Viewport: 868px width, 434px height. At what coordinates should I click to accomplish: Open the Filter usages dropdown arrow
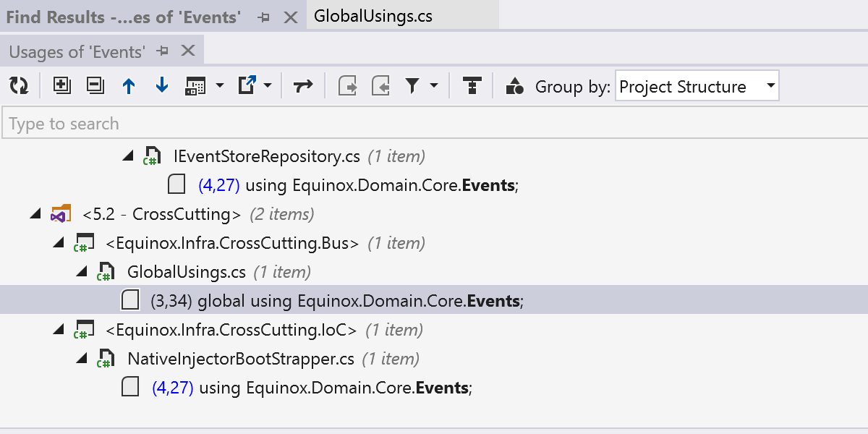[x=434, y=86]
